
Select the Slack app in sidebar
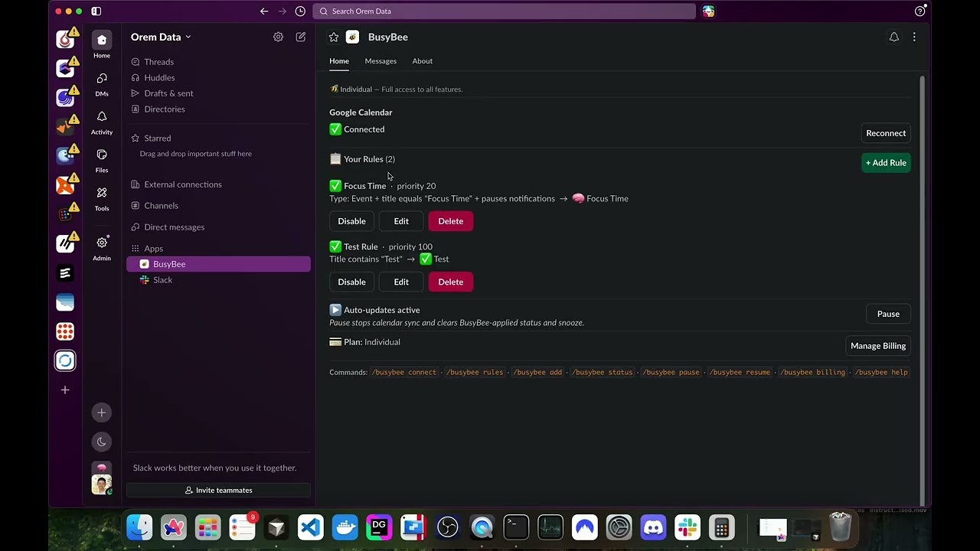pyautogui.click(x=218, y=280)
